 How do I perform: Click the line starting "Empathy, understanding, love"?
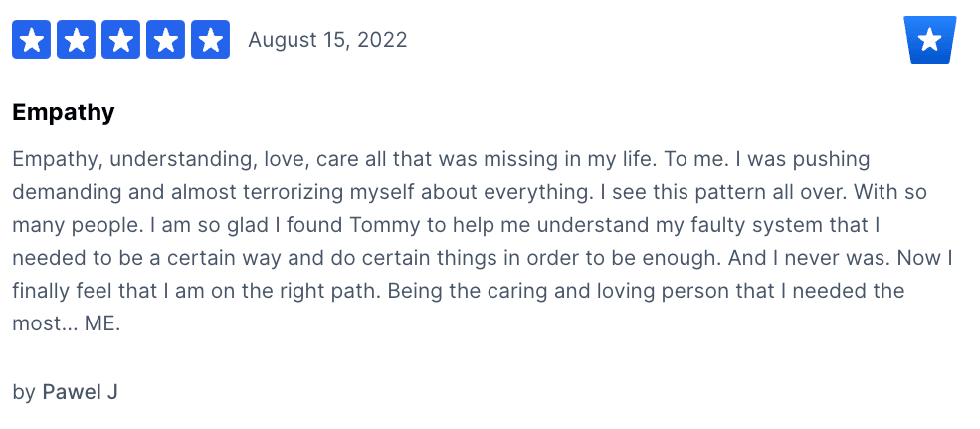pyautogui.click(x=442, y=160)
